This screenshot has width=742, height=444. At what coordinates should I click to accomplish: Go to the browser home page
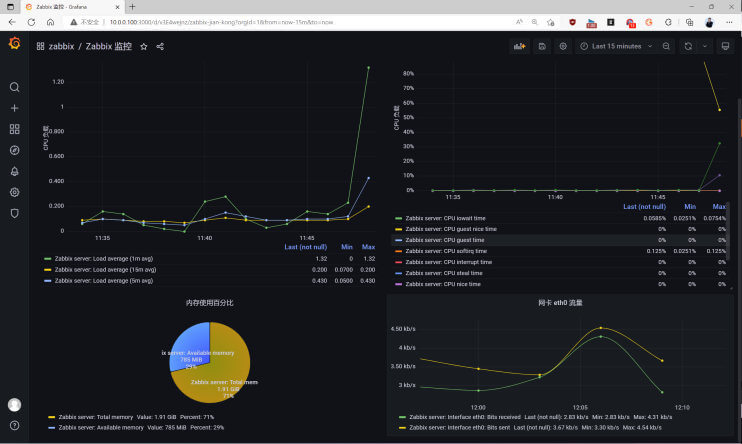51,22
